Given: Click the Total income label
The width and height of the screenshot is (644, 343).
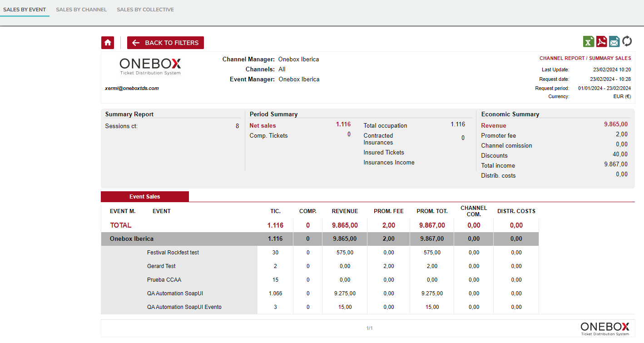Looking at the screenshot, I should [x=498, y=166].
